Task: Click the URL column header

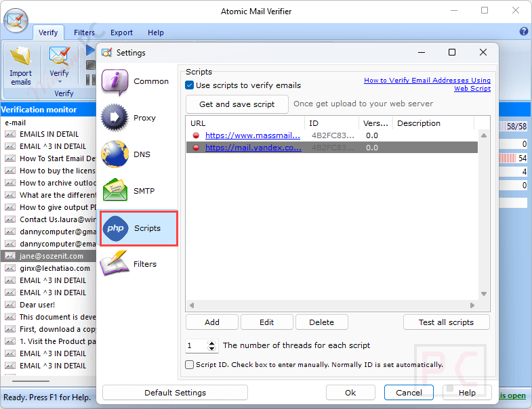Action: click(245, 123)
